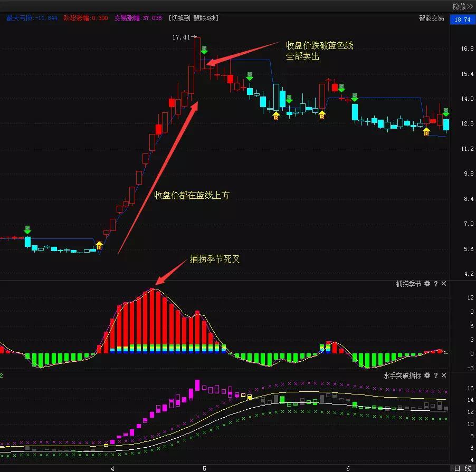Open 水手突破指标 settings gear
476x472 pixels.
click(x=427, y=375)
